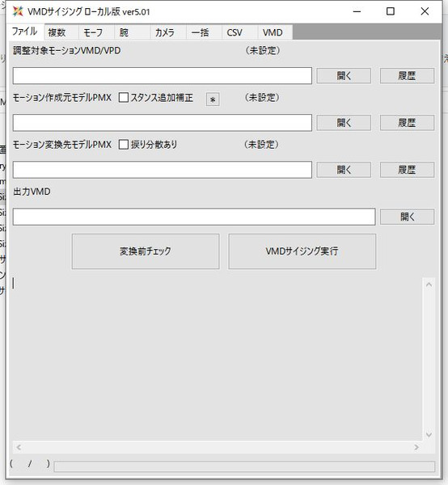Open 履歴 for the target motion VMD/VPD

click(x=407, y=76)
